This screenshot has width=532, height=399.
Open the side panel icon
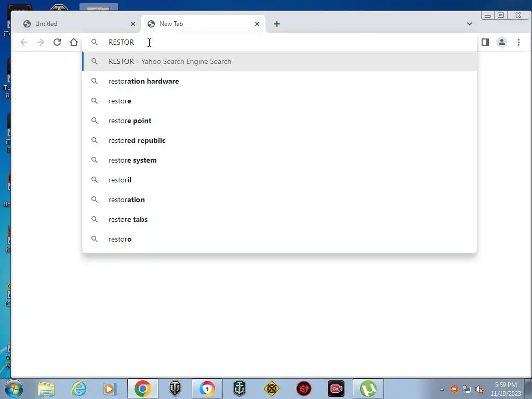(x=485, y=42)
